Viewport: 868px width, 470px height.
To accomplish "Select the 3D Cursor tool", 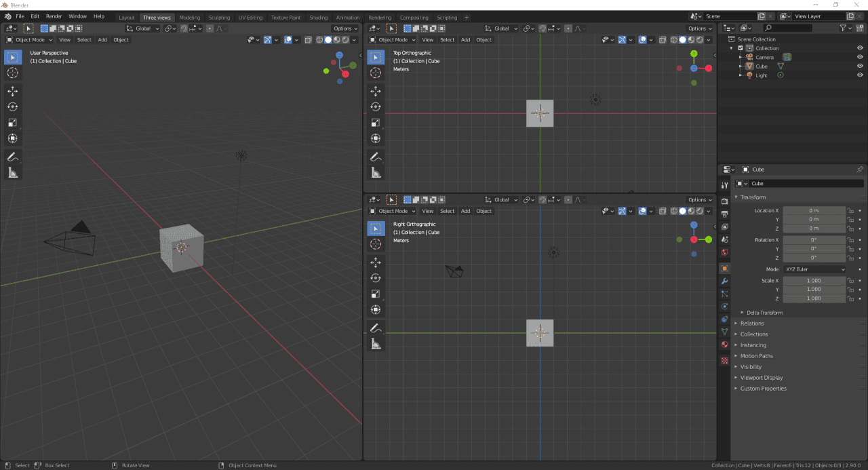I will click(x=12, y=73).
